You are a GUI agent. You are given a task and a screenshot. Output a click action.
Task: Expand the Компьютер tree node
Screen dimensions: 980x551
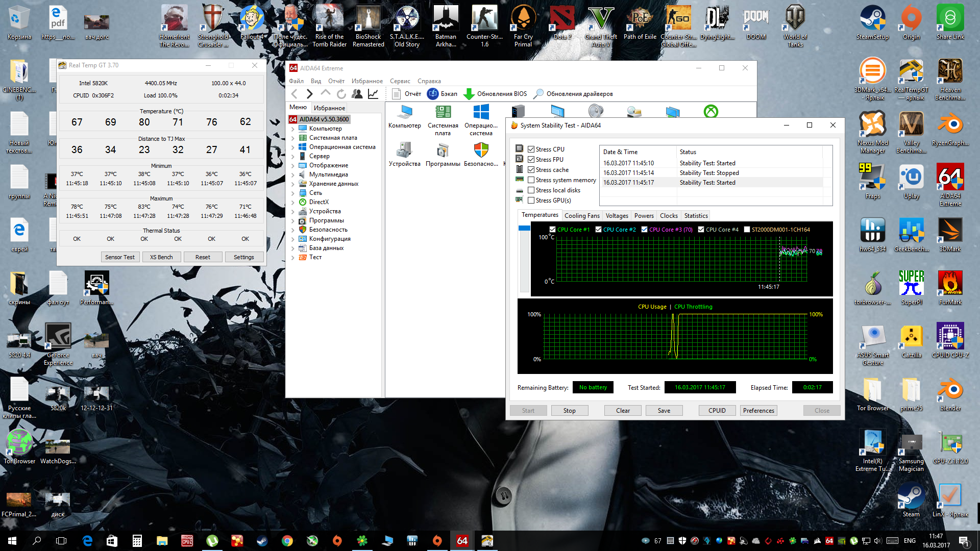293,129
